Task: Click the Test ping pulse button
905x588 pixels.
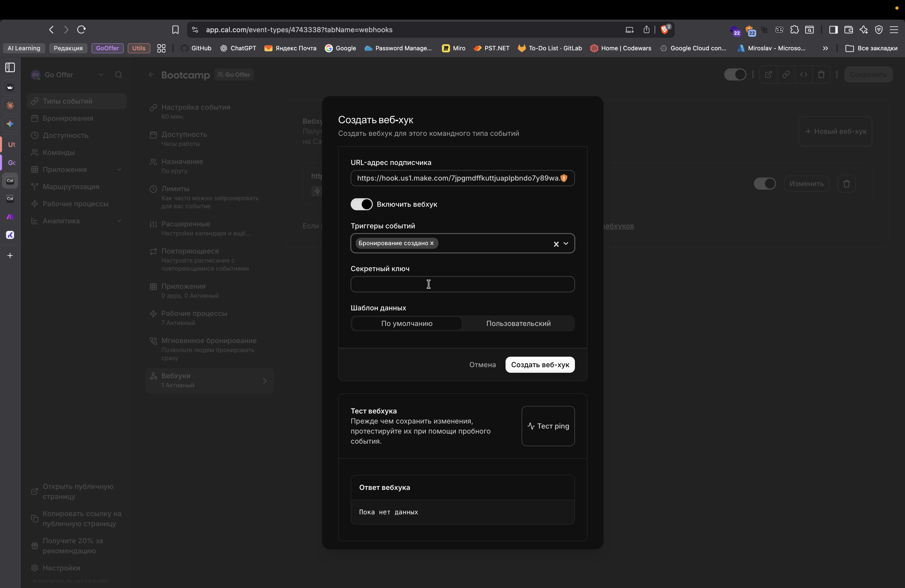Action: (x=548, y=426)
